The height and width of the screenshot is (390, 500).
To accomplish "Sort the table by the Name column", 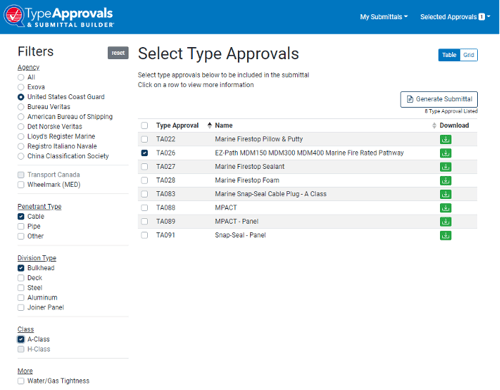I will pos(224,125).
